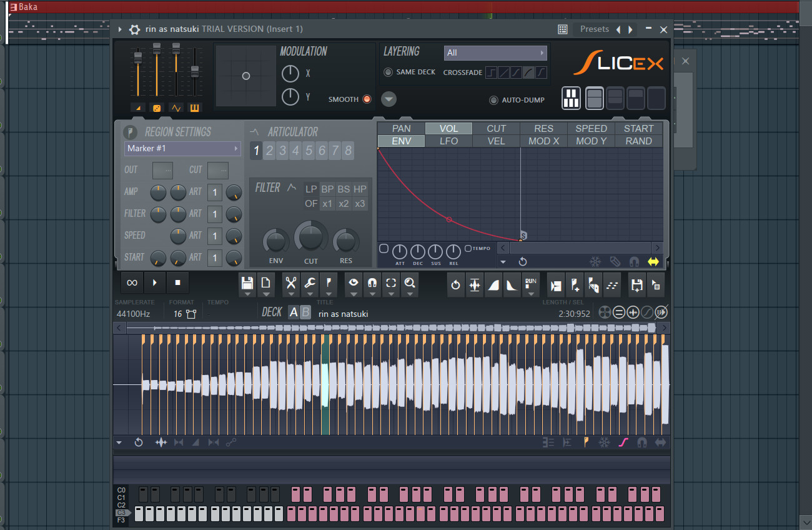Check the TEMPO checkbox in envelope editor
The width and height of the screenshot is (812, 530).
tap(468, 249)
